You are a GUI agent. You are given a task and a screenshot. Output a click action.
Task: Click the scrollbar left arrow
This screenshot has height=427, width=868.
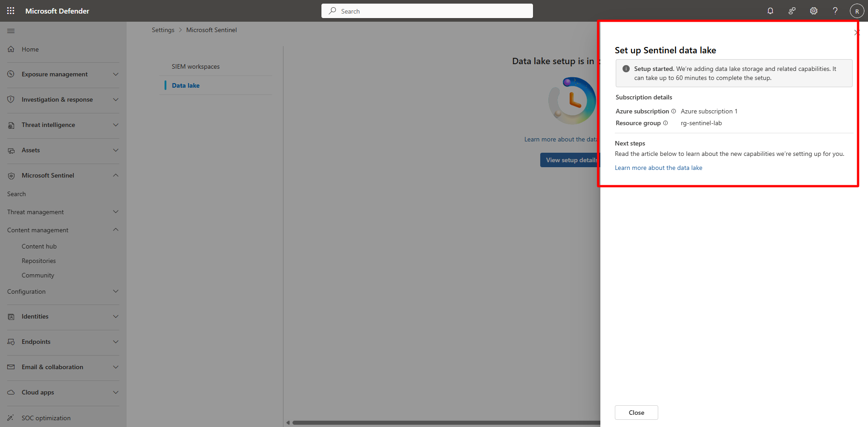point(288,423)
